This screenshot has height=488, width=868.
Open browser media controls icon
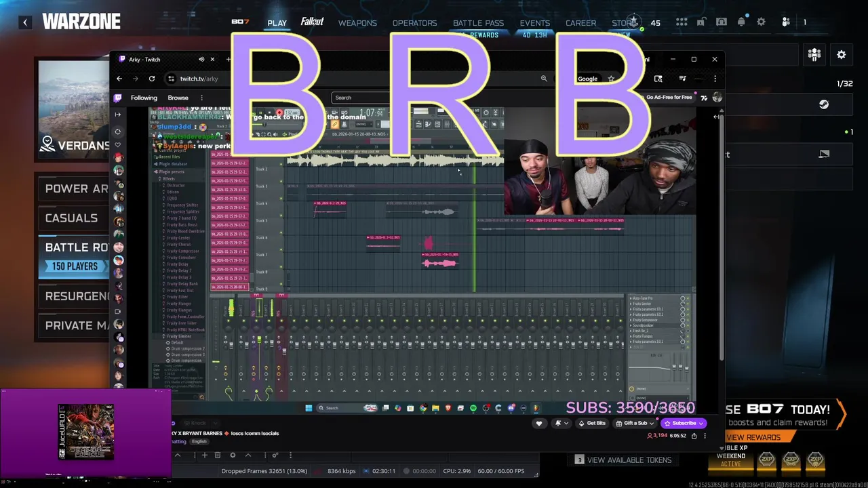[682, 79]
